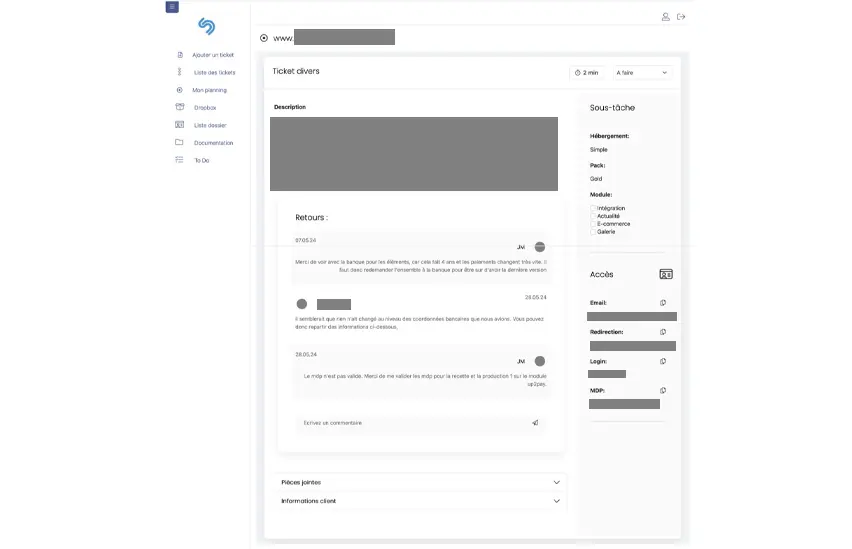Click the logout icon
Image resolution: width=852 pixels, height=549 pixels.
point(681,17)
